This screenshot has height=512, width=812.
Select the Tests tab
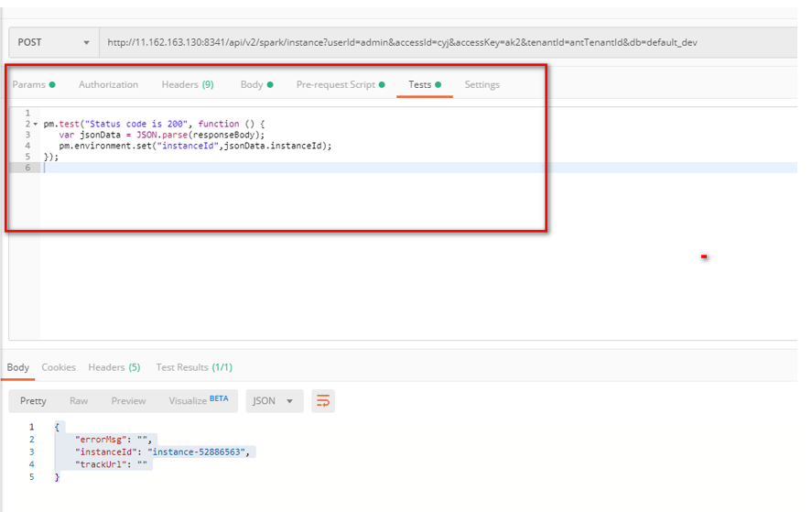(425, 84)
